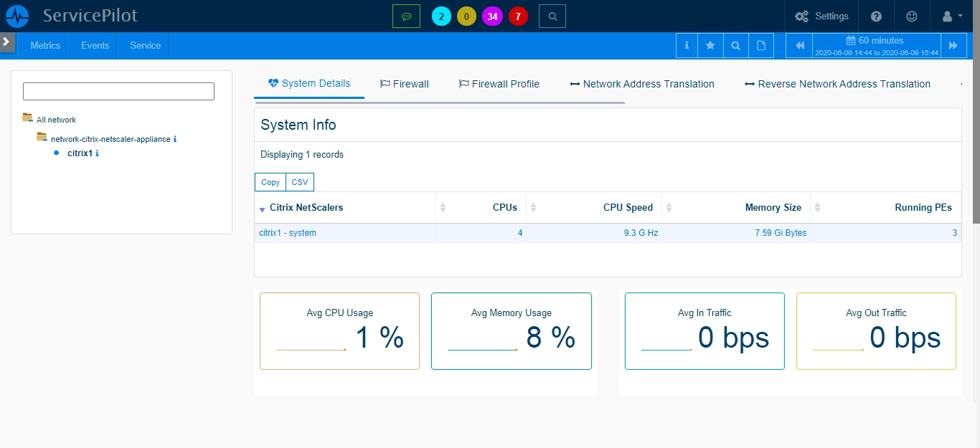Open Network Address Translation tab
980x448 pixels.
pyautogui.click(x=642, y=84)
